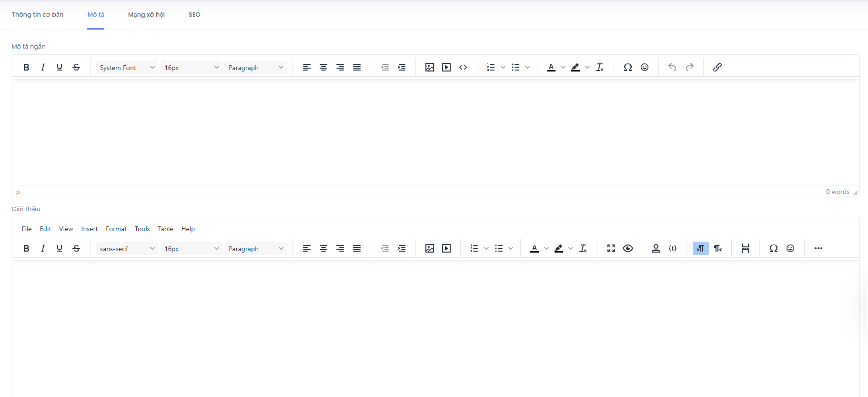Screen dimensions: 868x397
Task: Insert image in the short description editor
Action: (429, 67)
